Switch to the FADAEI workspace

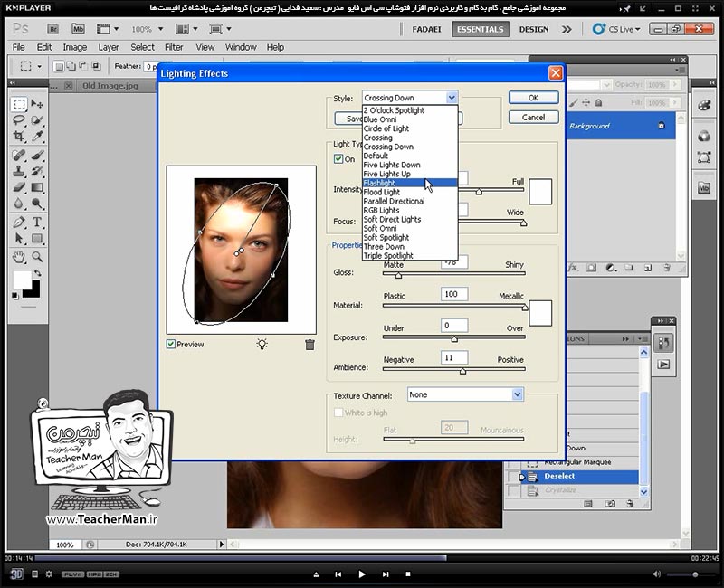(426, 29)
